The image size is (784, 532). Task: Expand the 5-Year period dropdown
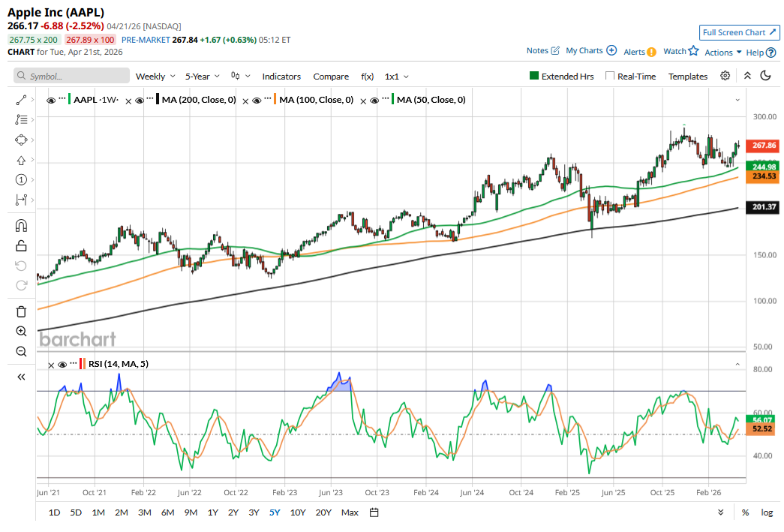203,76
